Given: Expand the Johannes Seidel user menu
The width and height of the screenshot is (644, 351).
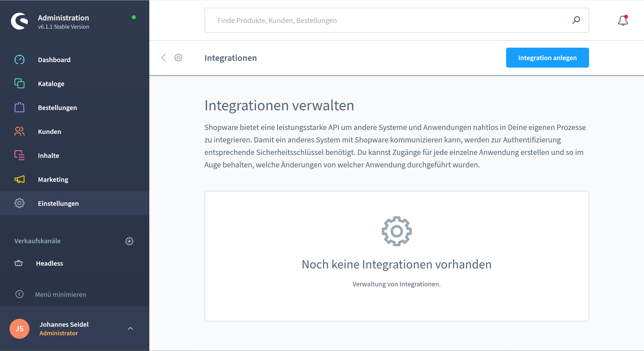Looking at the screenshot, I should pos(130,328).
